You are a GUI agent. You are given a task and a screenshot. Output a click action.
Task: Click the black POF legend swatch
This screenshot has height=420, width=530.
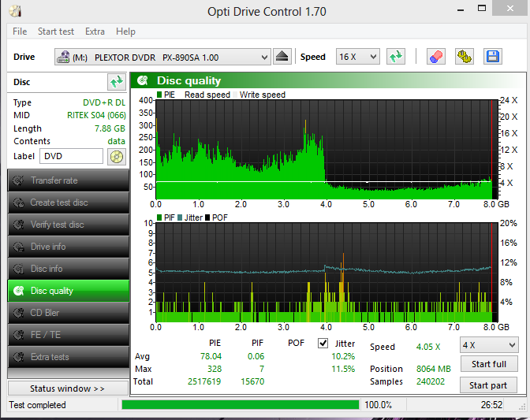[207, 217]
